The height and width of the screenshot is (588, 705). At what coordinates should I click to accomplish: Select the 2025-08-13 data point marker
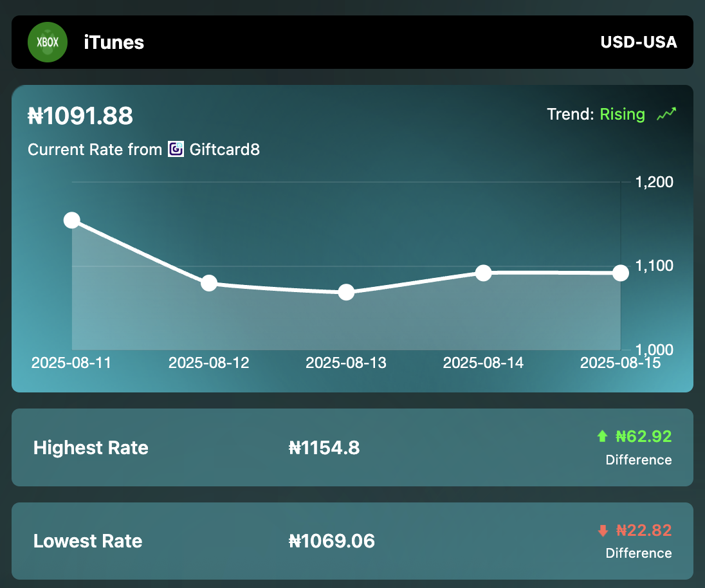click(346, 292)
